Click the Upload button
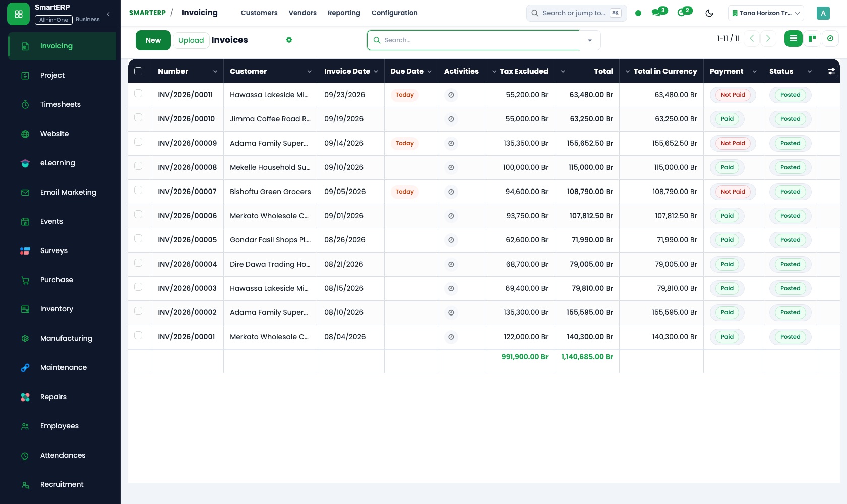 [191, 40]
